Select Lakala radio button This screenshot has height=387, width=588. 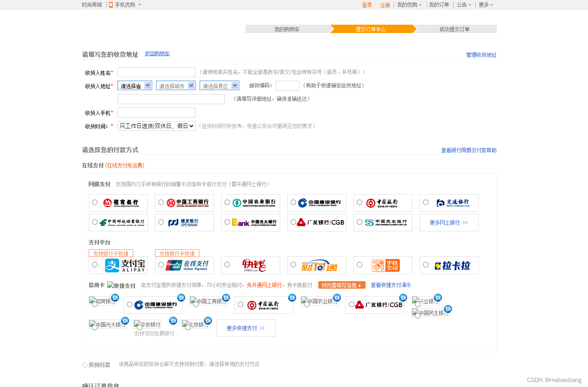coord(426,265)
